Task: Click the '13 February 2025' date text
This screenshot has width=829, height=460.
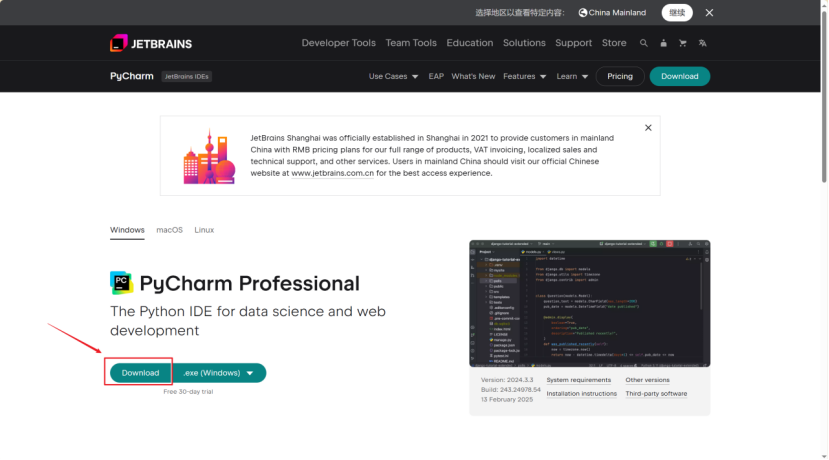Action: coord(507,400)
